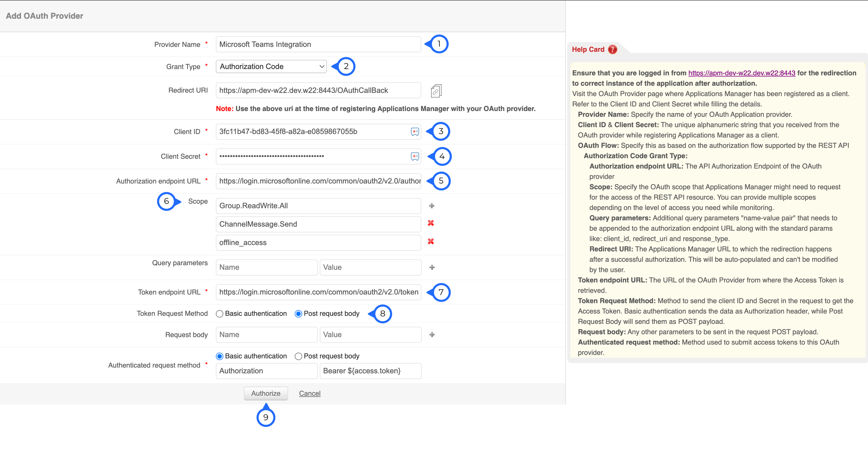The width and height of the screenshot is (868, 474).
Task: Add another scope with the plus icon
Action: click(432, 206)
